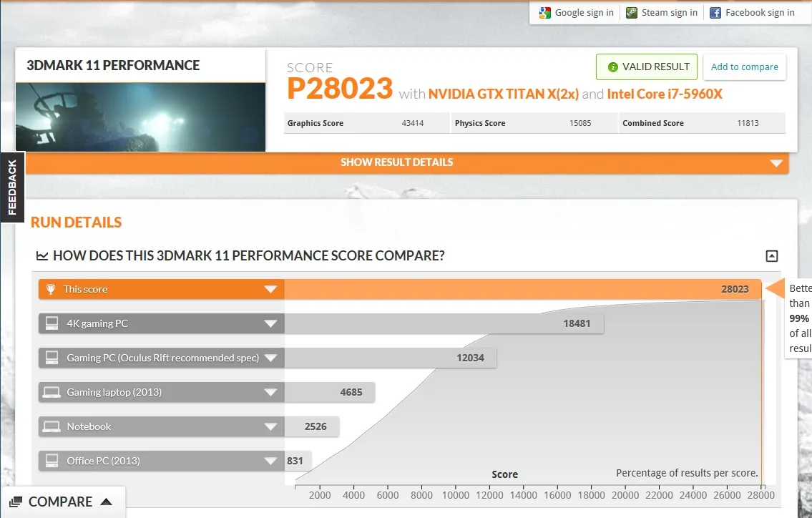
Task: Click the 99% better-than callout
Action: [x=798, y=318]
